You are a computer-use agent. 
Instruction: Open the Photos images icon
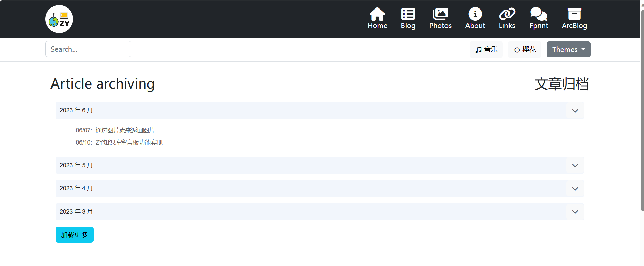click(440, 14)
